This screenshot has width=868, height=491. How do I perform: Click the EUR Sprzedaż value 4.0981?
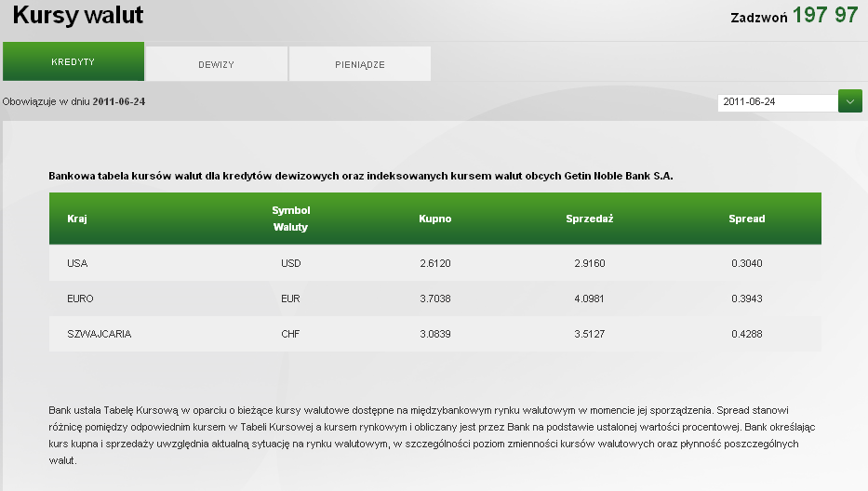tap(590, 299)
